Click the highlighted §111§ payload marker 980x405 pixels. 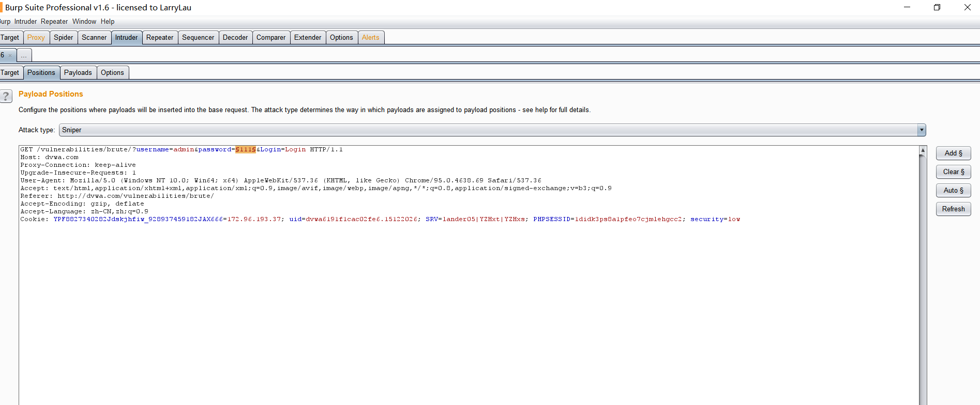[246, 149]
